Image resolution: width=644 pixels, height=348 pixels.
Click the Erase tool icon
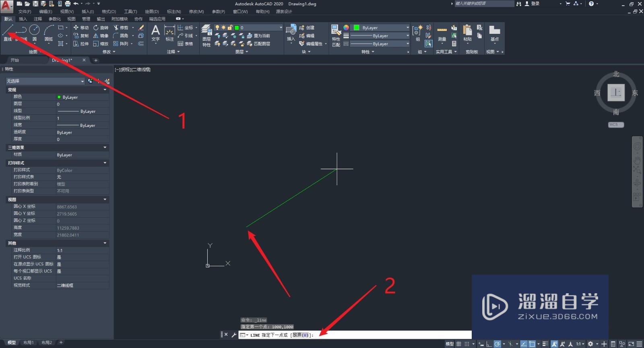[x=141, y=27]
